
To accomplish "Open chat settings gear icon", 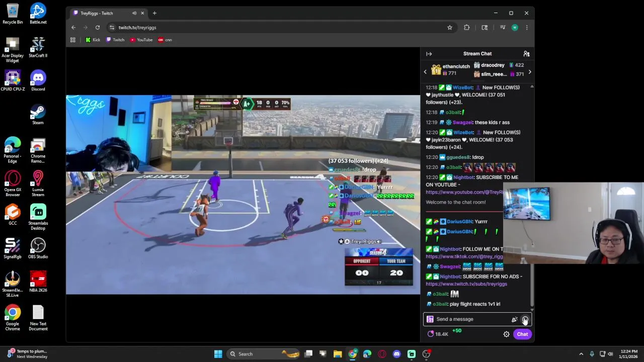I will point(506,334).
